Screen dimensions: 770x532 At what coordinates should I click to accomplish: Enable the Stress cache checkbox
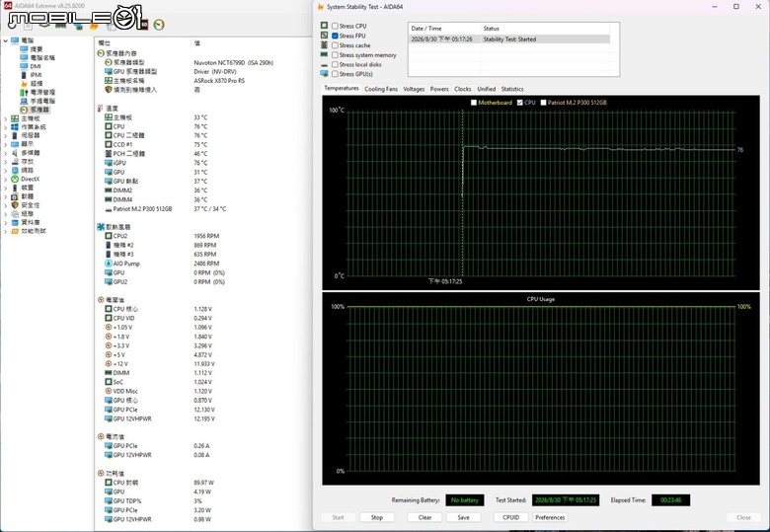335,45
